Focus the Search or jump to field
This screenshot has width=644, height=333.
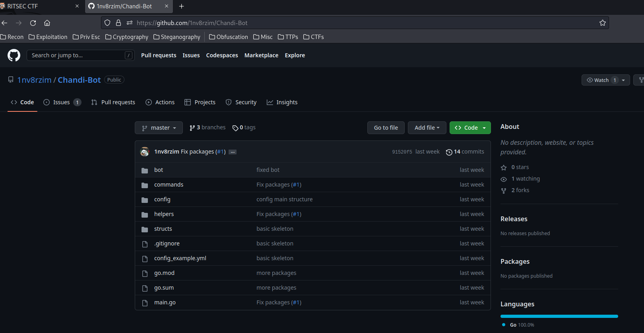click(80, 55)
